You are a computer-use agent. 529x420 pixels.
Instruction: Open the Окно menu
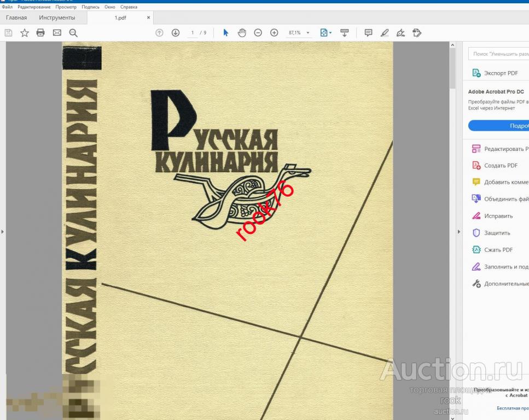pyautogui.click(x=109, y=7)
